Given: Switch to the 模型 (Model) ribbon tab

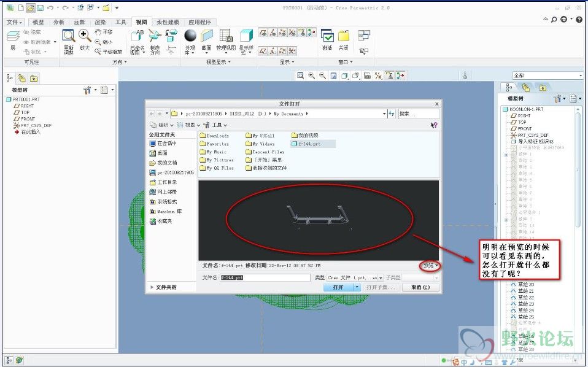Looking at the screenshot, I should [x=38, y=22].
